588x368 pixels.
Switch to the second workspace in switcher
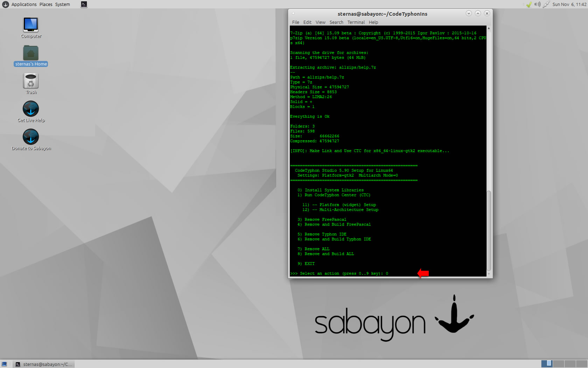[558, 363]
